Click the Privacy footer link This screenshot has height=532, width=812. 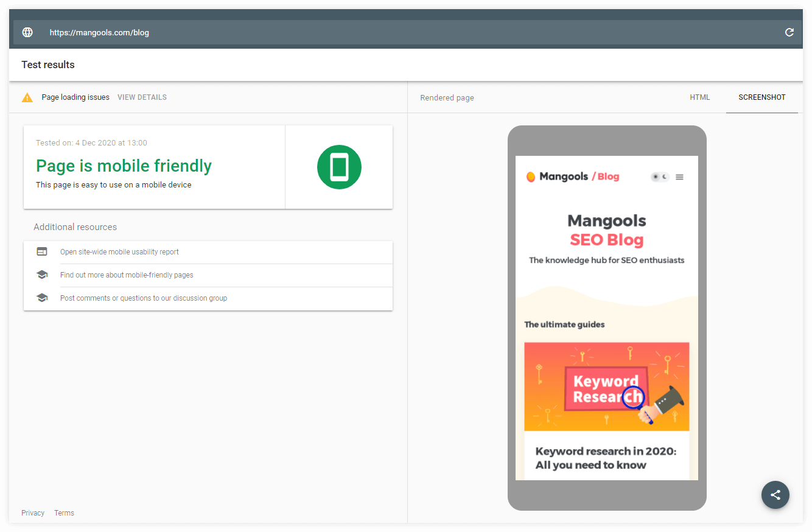[33, 513]
